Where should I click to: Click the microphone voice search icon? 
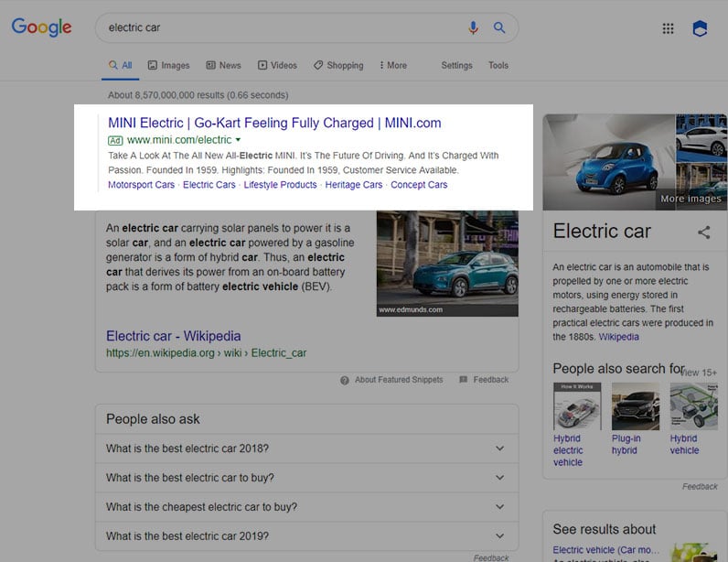[x=473, y=27]
